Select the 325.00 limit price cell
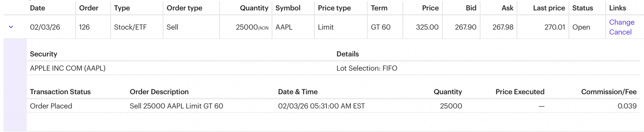 pyautogui.click(x=427, y=27)
